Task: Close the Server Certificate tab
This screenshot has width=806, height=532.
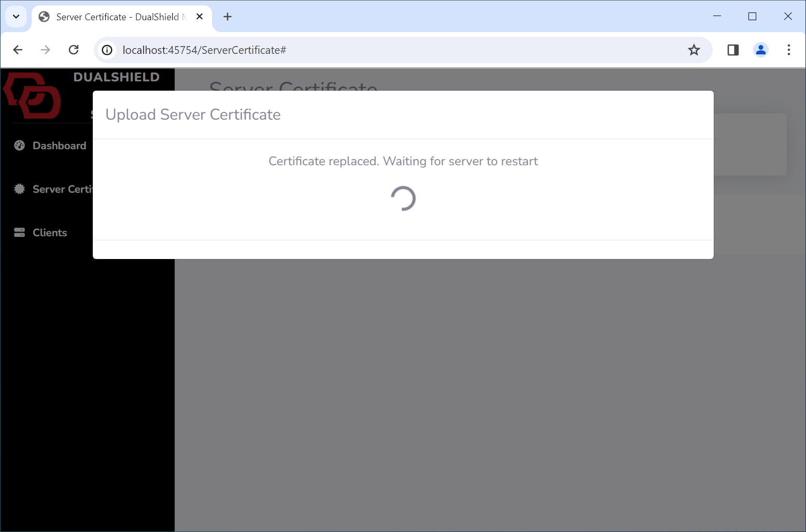Action: click(x=200, y=17)
